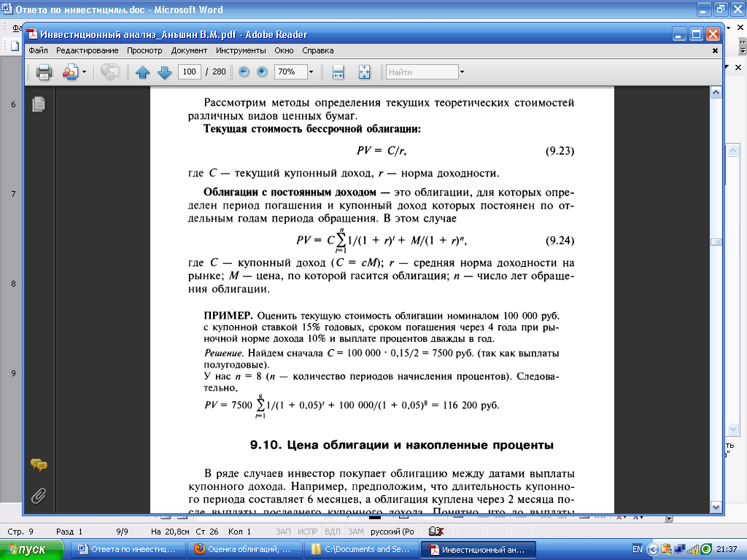
Task: Switch to Ответа по инвестиц taskbar button
Action: [x=128, y=550]
